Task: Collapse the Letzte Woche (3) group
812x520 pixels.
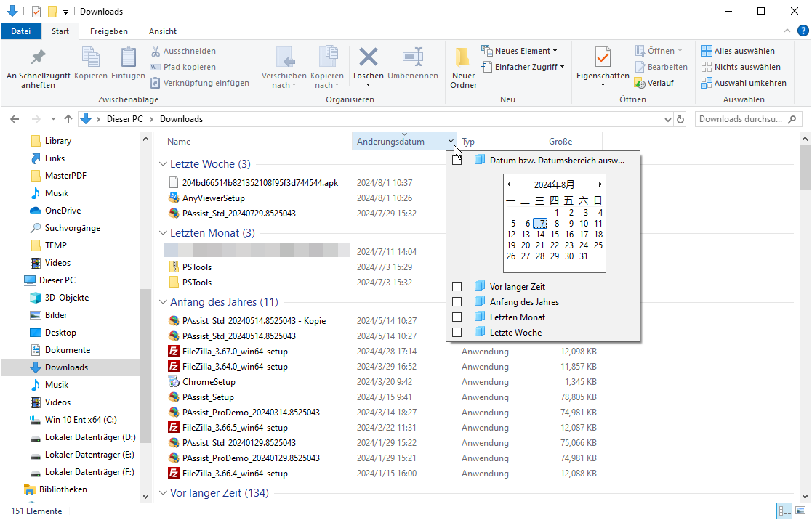Action: click(x=163, y=164)
